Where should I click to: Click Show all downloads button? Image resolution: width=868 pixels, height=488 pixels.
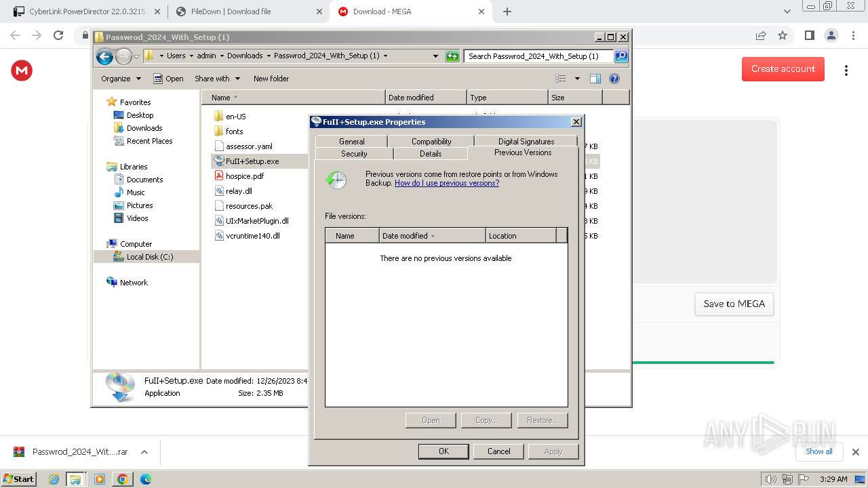point(819,451)
